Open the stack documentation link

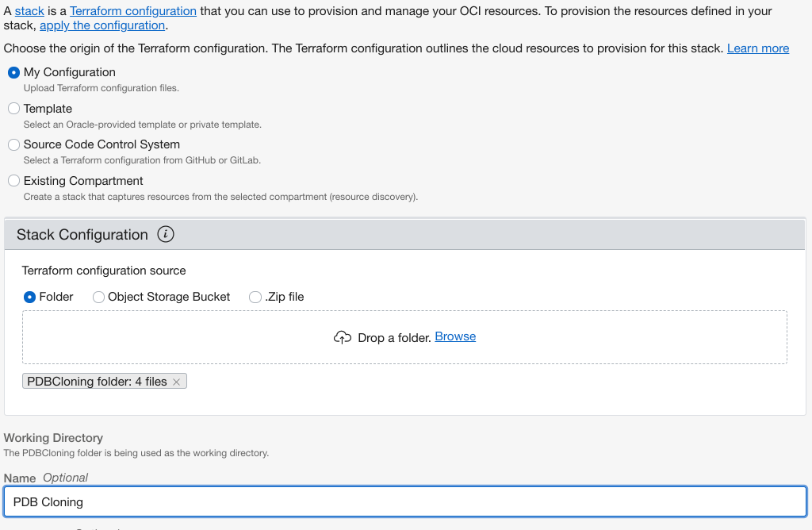pyautogui.click(x=29, y=11)
